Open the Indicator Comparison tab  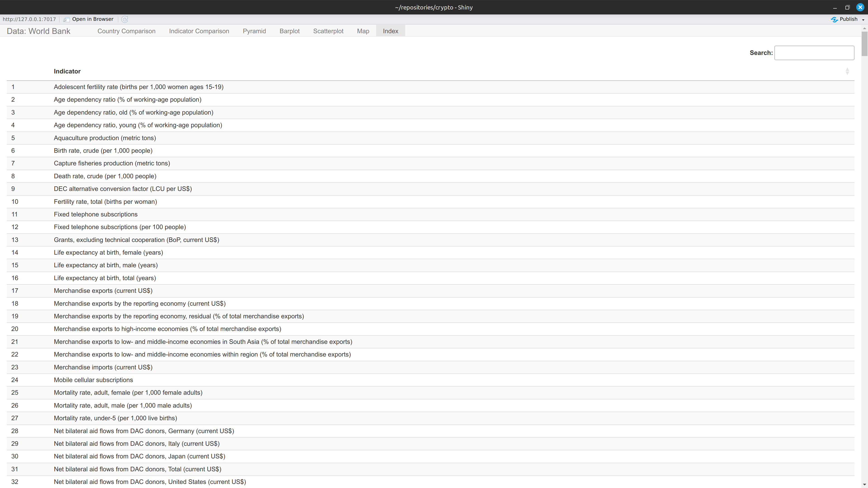199,31
